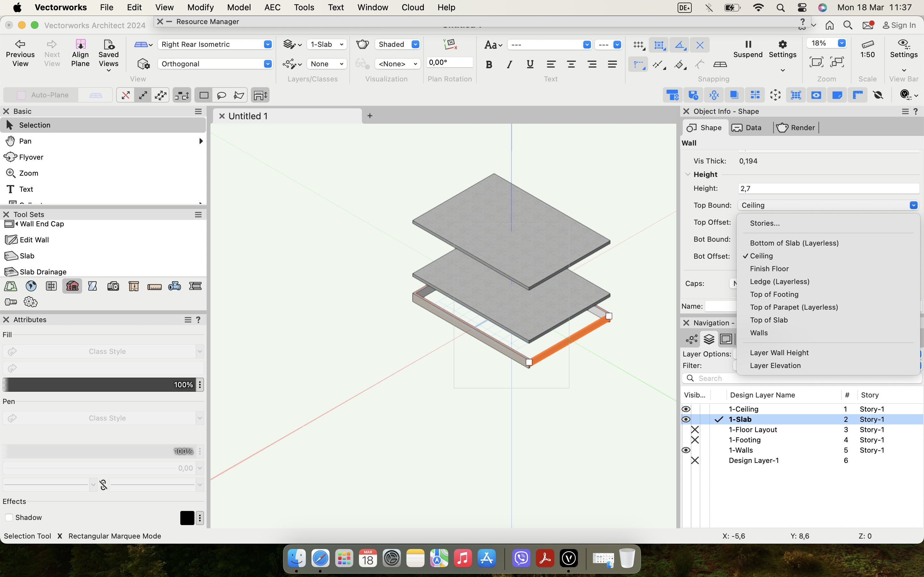Select the Slab tool in Tool Sets
924x577 pixels.
(x=27, y=256)
